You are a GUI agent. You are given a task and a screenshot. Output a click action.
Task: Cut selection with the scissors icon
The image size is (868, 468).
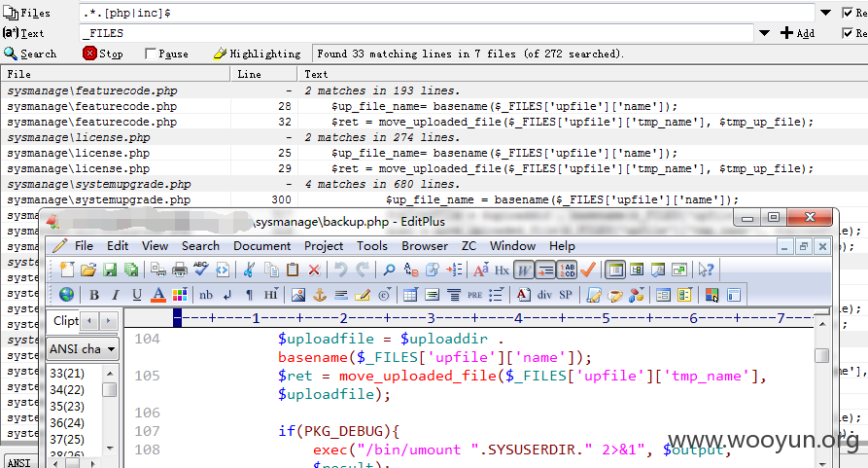tap(249, 270)
